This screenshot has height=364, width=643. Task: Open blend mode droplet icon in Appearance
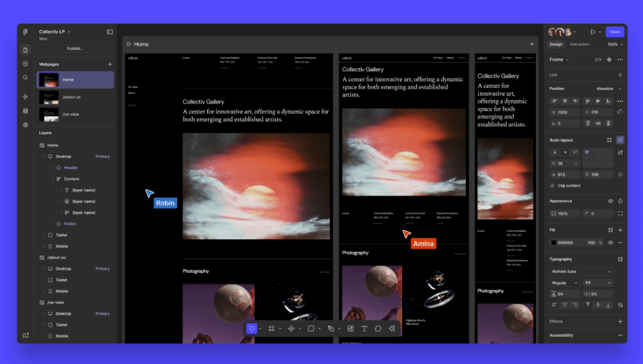(x=620, y=201)
